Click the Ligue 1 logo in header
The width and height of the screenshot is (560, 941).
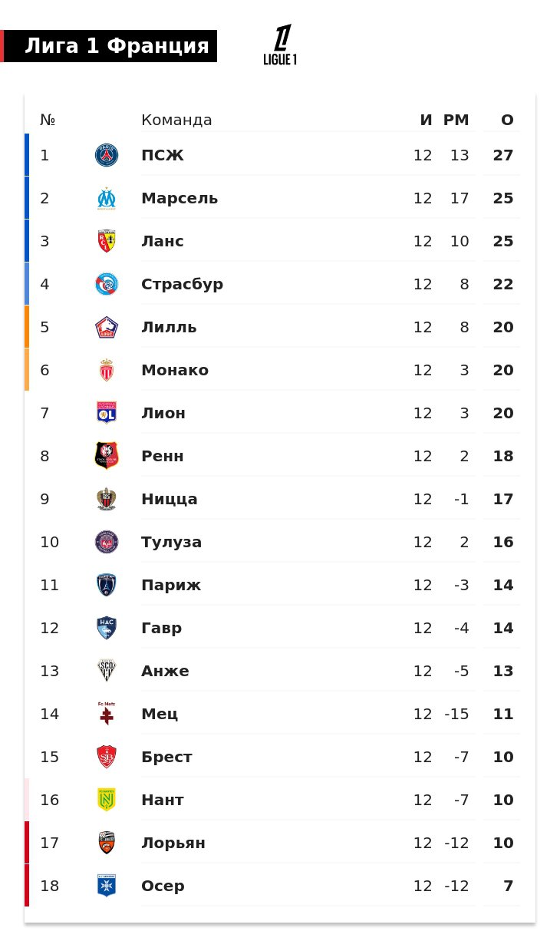pos(280,45)
